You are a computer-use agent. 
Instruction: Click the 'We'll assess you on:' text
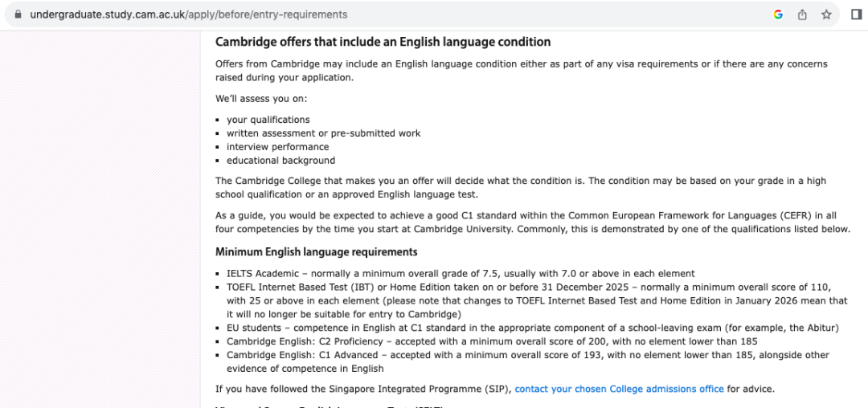(x=261, y=99)
